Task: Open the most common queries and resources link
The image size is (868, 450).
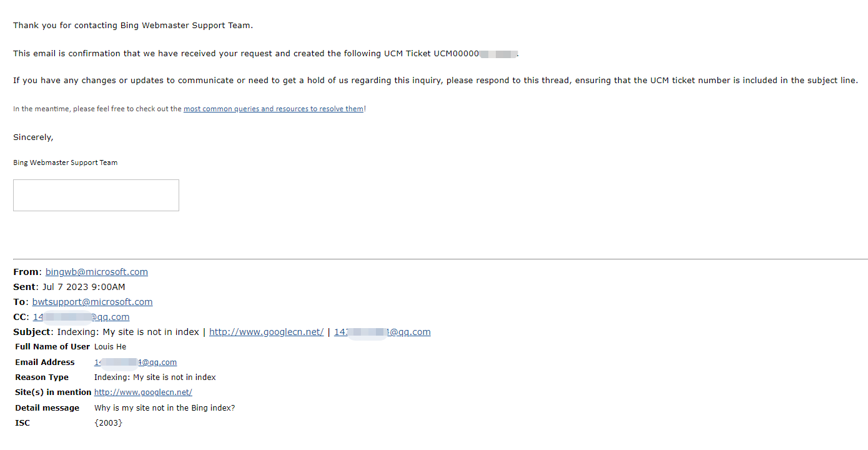Action: (x=274, y=109)
